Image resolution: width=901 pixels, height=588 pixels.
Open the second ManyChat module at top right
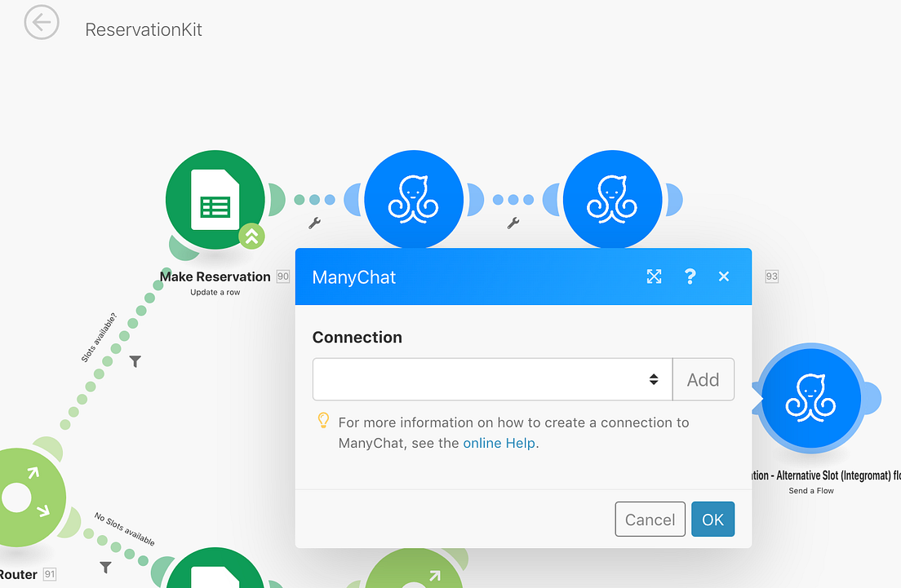point(612,199)
